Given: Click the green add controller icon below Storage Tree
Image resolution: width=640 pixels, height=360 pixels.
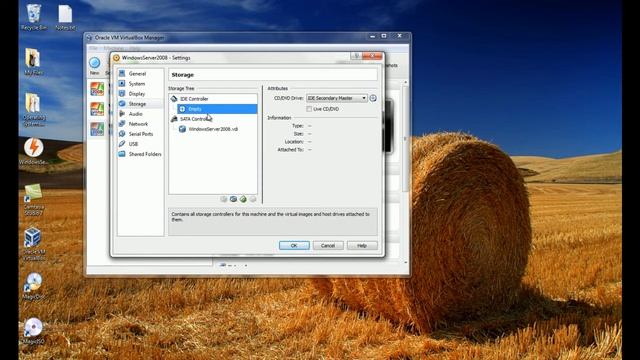Looking at the screenshot, I should coord(243,199).
